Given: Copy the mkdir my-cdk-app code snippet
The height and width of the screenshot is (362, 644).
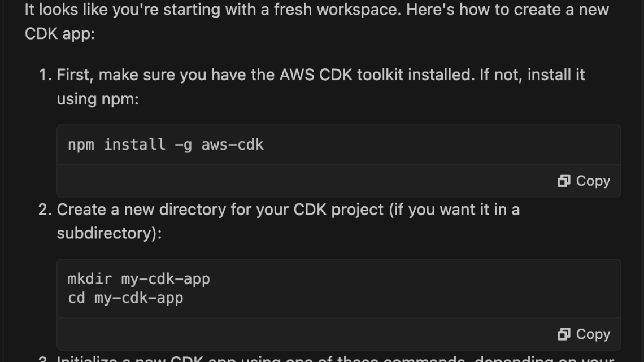Looking at the screenshot, I should [x=584, y=334].
